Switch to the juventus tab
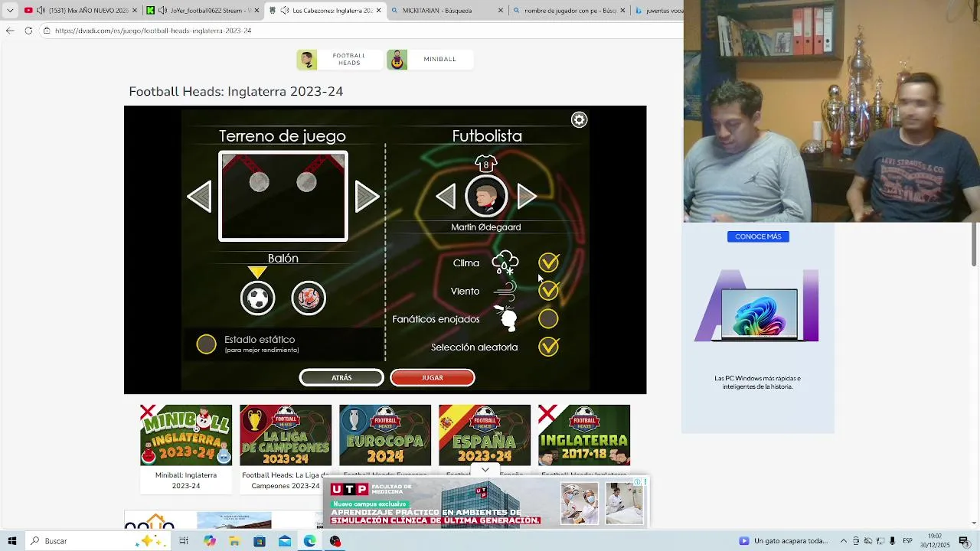The height and width of the screenshot is (551, 980). click(x=658, y=10)
